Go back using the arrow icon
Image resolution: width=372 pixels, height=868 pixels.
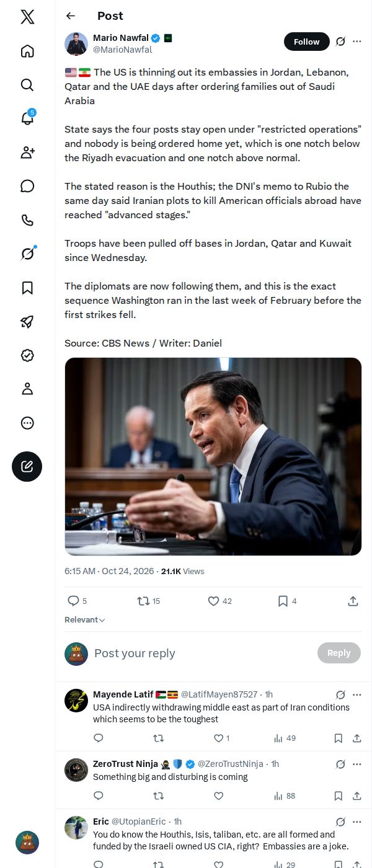coord(71,16)
